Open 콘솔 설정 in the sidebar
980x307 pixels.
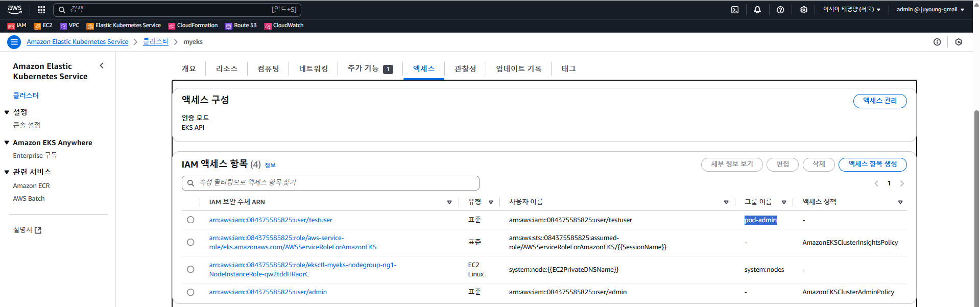[x=27, y=125]
